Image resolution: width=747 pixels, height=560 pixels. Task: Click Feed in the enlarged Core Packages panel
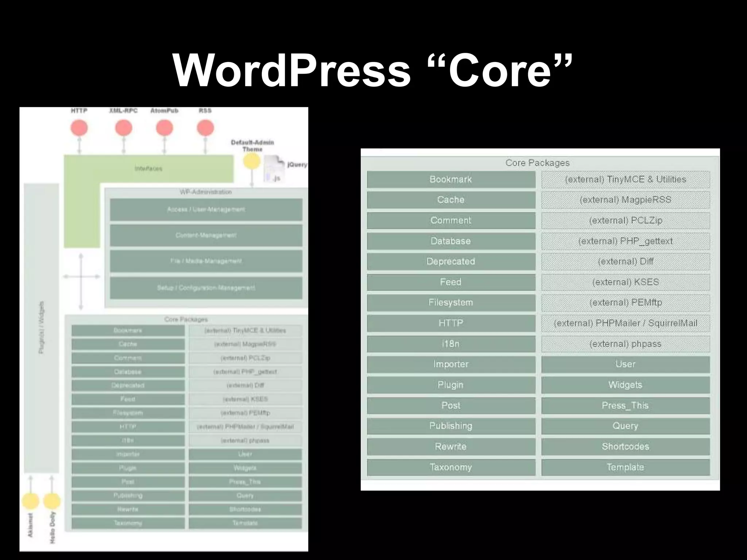point(451,282)
